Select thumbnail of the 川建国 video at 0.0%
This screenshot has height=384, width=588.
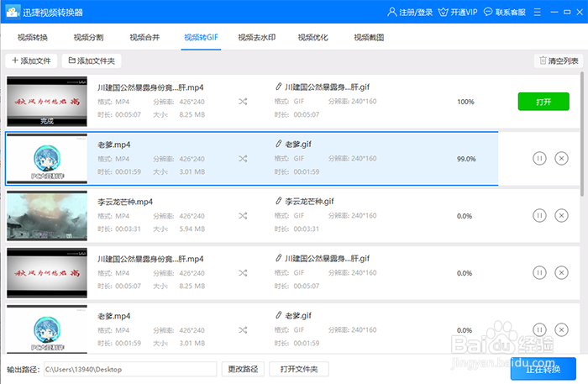coord(47,272)
